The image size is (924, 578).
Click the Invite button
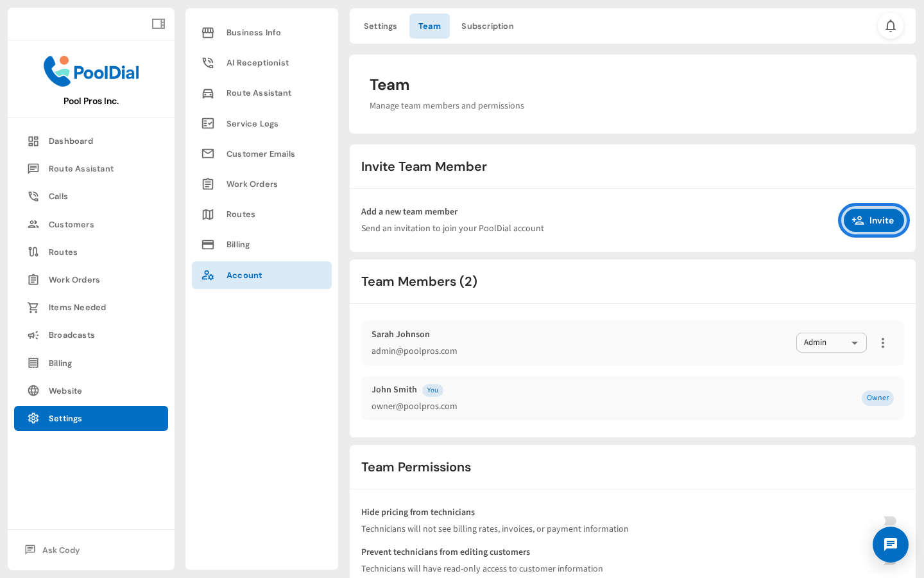point(873,220)
